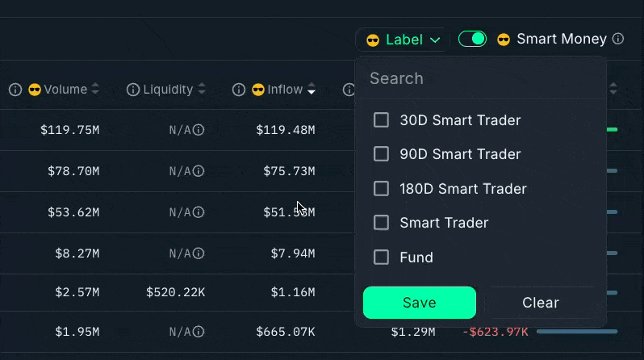Click the info icon before Volume column
This screenshot has height=360, width=644.
(15, 90)
